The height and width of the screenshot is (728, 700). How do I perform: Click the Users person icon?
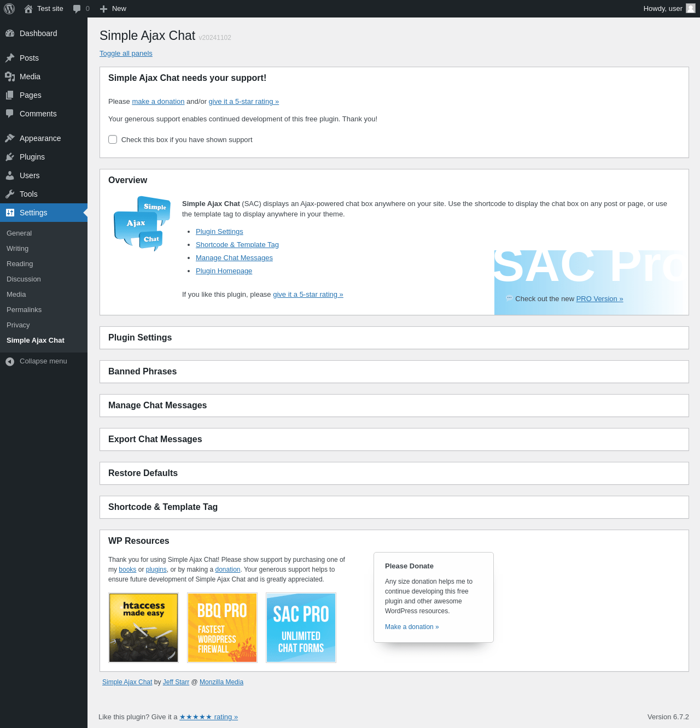10,175
